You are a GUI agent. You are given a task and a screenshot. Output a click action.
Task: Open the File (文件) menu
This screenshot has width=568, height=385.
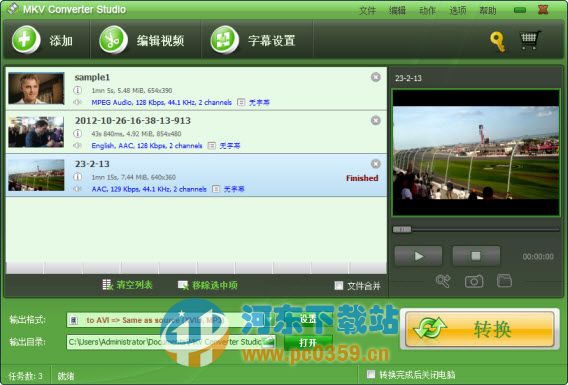[367, 11]
